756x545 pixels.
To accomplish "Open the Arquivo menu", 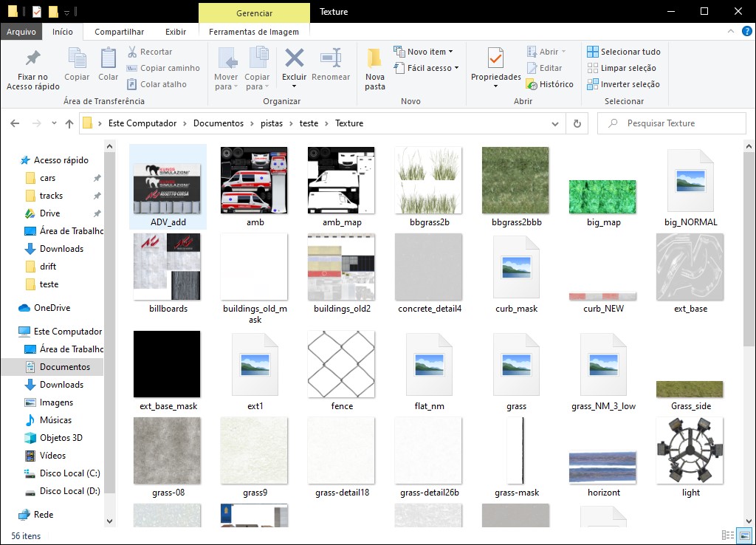I will tap(21, 31).
